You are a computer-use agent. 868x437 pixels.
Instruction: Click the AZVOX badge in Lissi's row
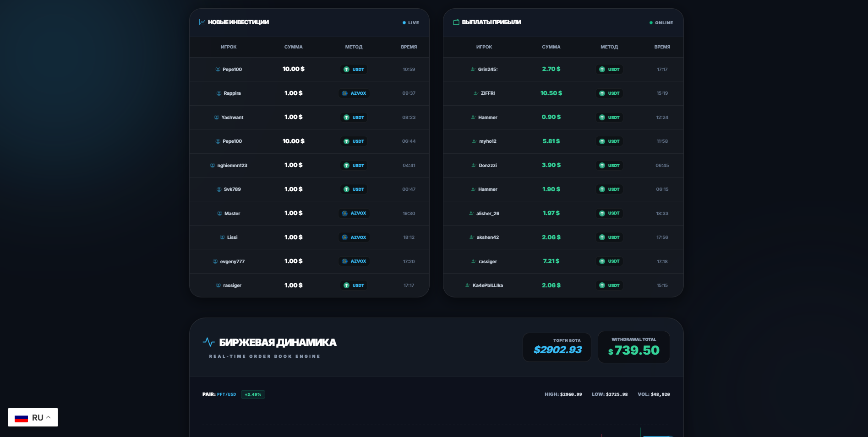tap(354, 237)
